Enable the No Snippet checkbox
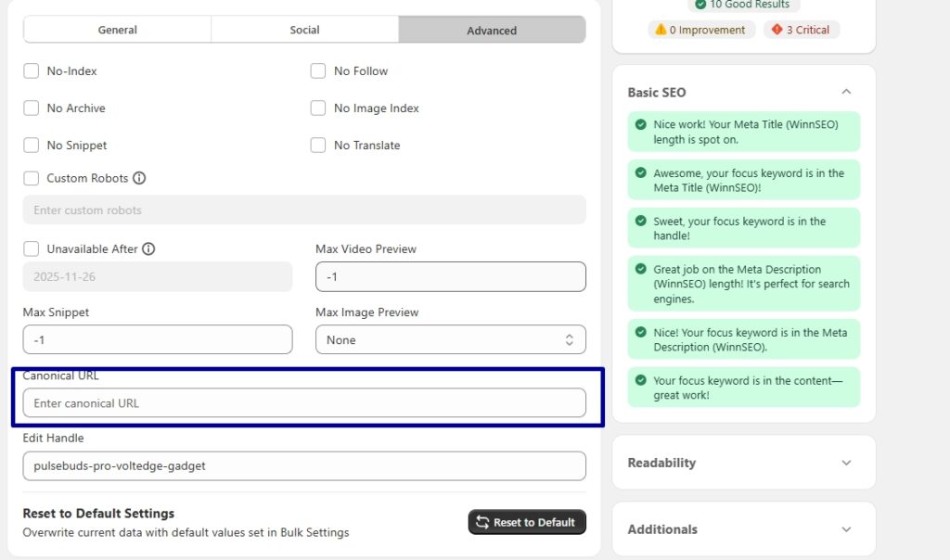 coord(31,146)
